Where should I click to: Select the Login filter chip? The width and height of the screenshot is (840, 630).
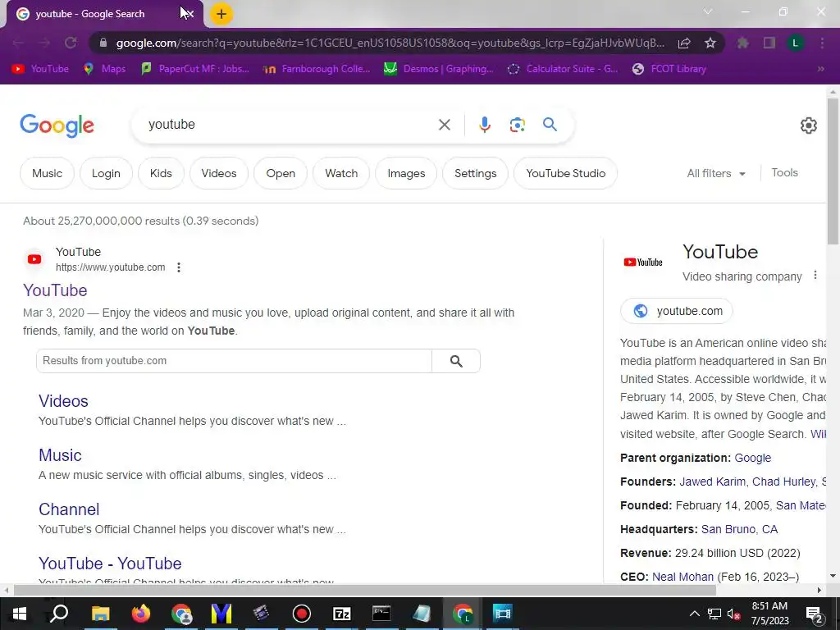(106, 174)
